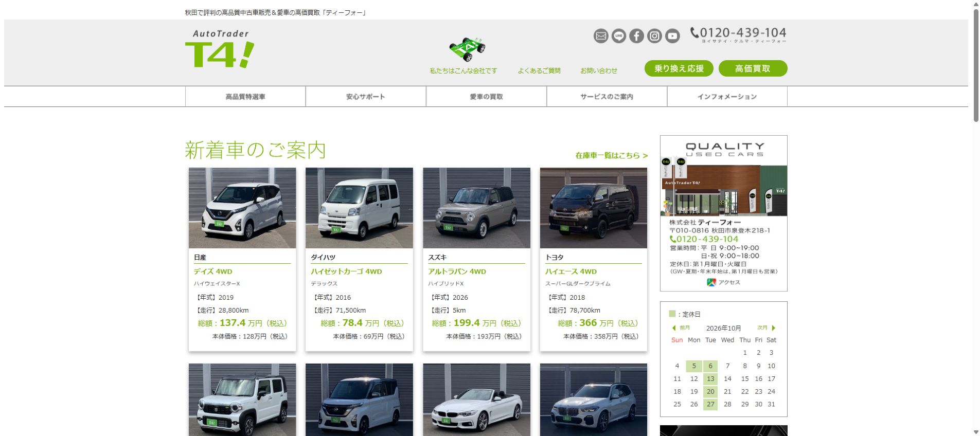Click the green toy car icon
The image size is (980, 436).
[467, 49]
